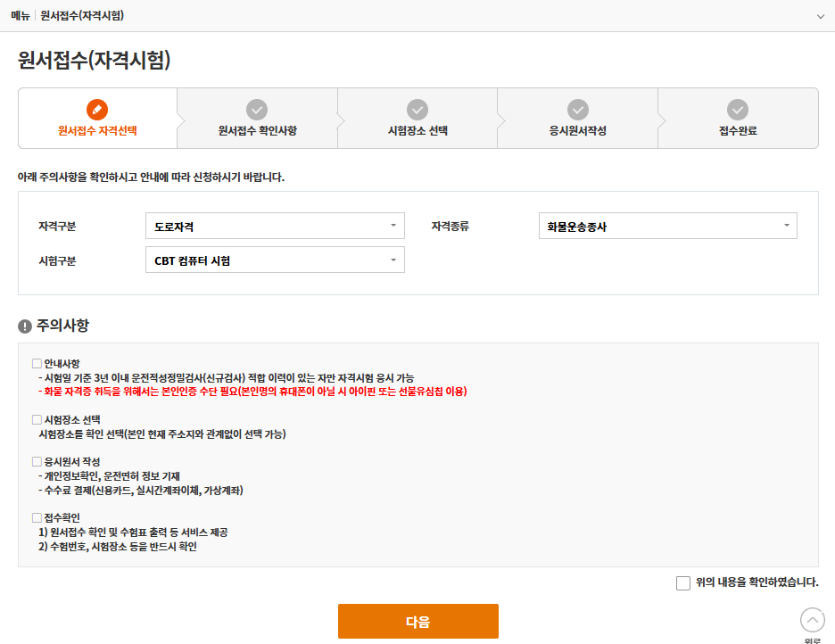Click the 원서접수 확인 및 수험표 출력 line
This screenshot has height=644, width=835.
tap(133, 533)
